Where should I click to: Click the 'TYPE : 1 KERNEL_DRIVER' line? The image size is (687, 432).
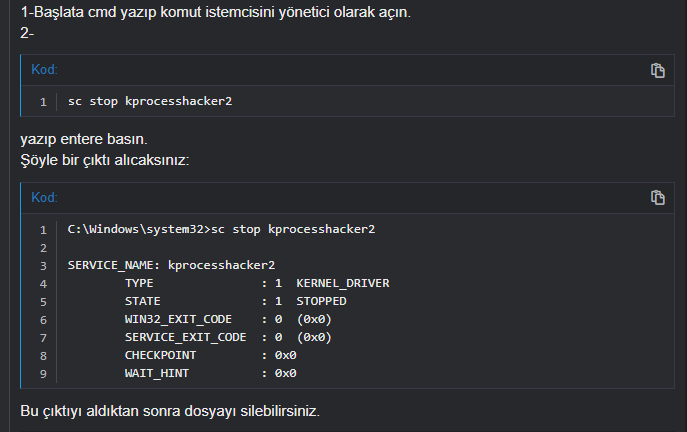tap(257, 283)
